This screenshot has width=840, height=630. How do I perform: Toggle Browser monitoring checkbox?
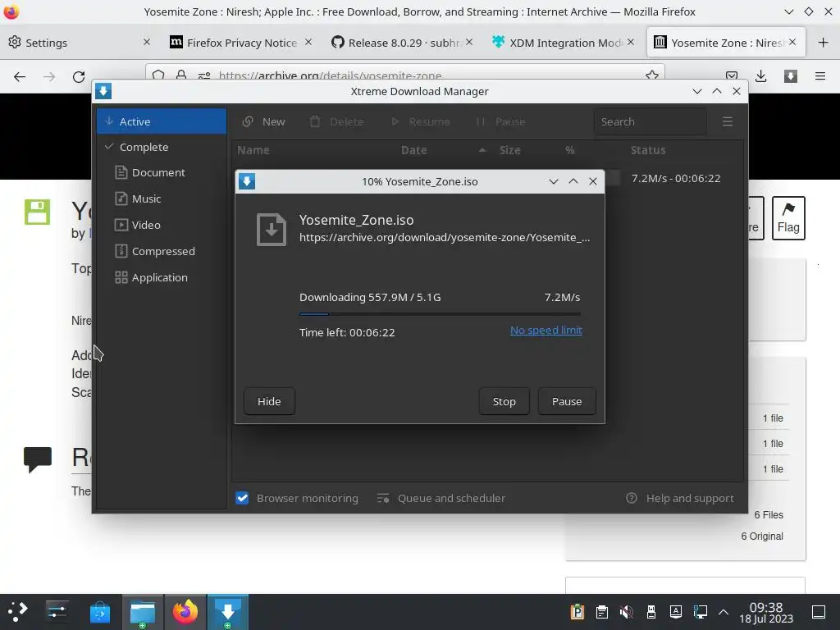[x=242, y=498]
